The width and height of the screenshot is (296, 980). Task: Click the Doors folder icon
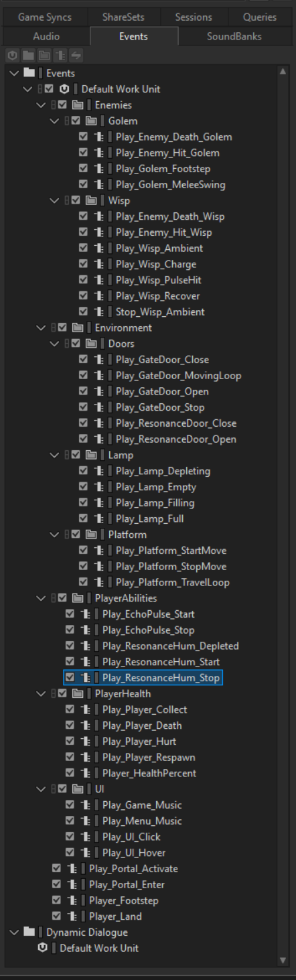point(91,344)
